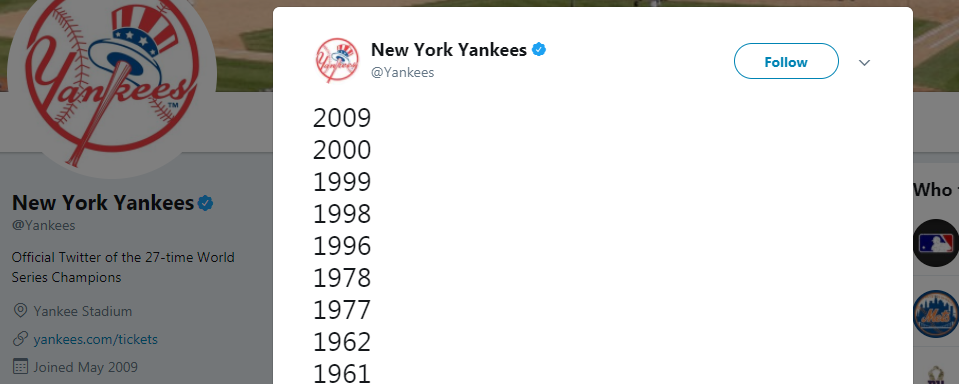Click the New York Yankees profile name in sidebar
959x384 pixels.
103,202
